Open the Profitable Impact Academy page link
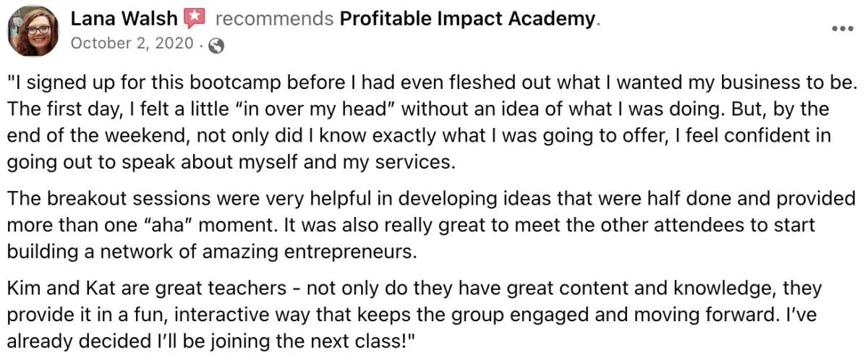Screen dimensions: 868x361 [467, 19]
